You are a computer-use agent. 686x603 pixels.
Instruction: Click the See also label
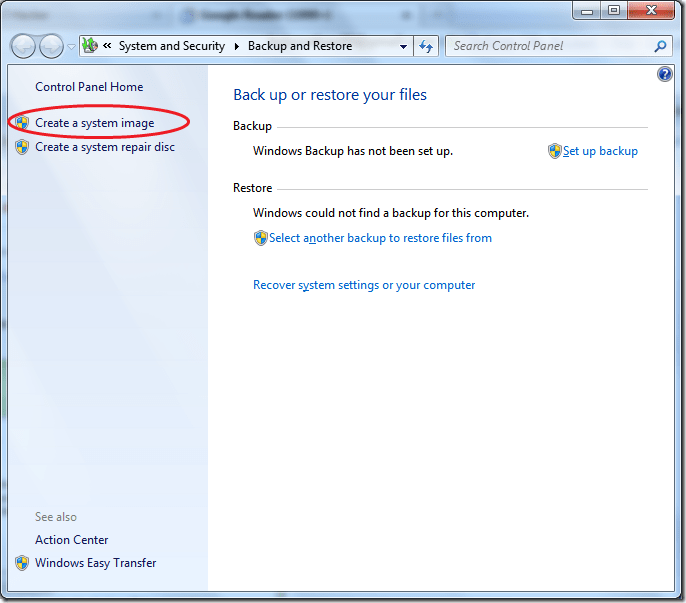pos(56,517)
